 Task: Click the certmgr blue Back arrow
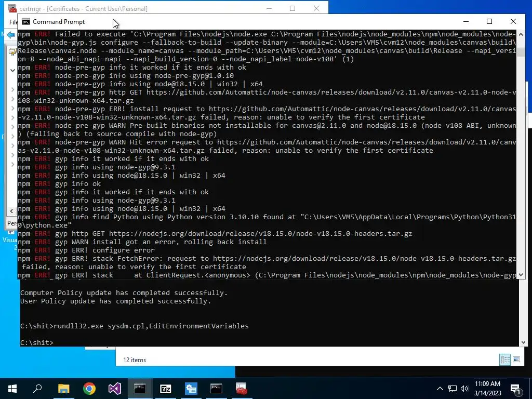coord(11,35)
